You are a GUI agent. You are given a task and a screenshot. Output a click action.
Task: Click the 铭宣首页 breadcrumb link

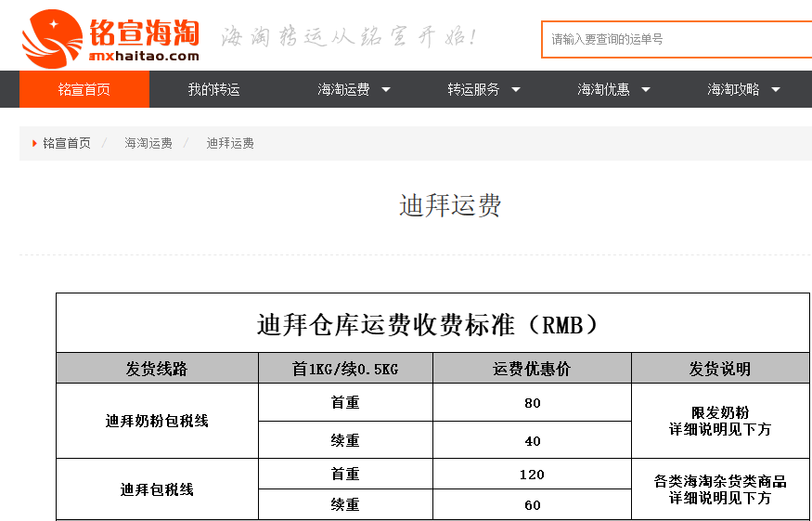point(66,143)
